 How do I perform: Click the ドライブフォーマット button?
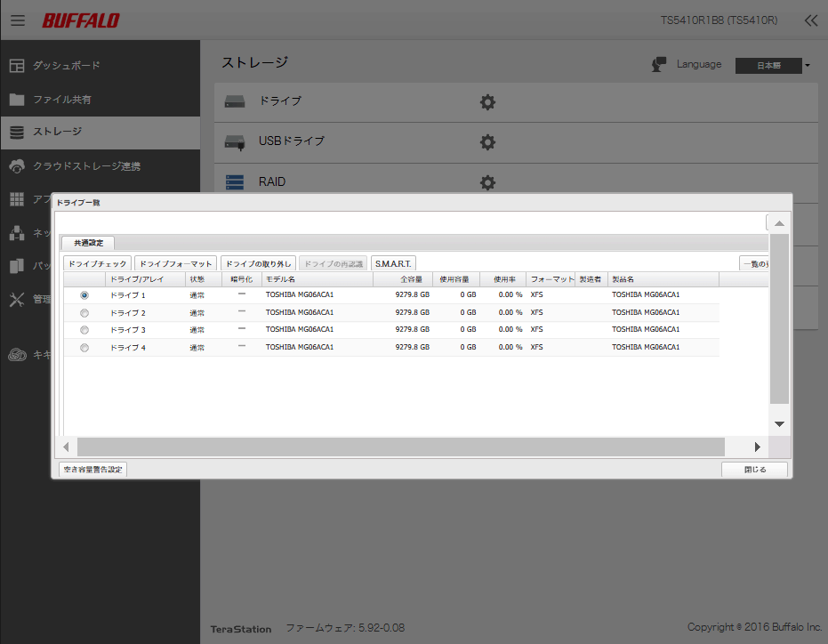[175, 263]
